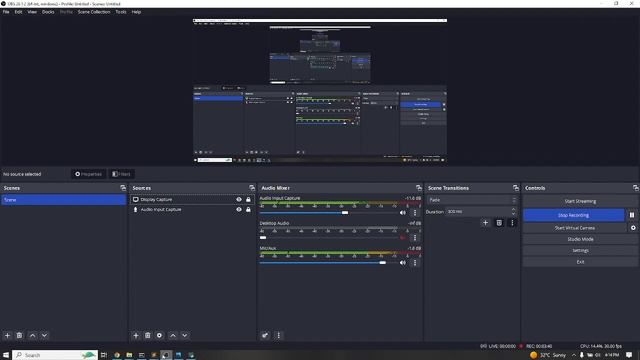Select the Scene item in Scenes list

pyautogui.click(x=63, y=200)
